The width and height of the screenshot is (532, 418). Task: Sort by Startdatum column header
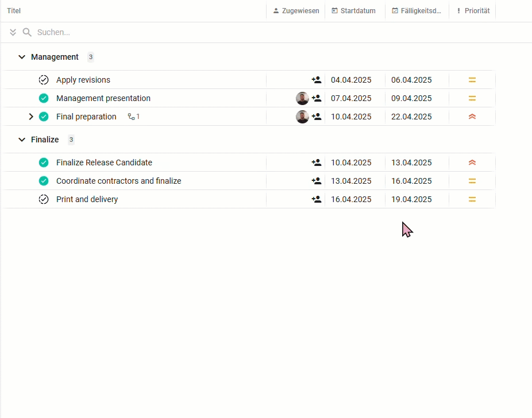click(x=353, y=11)
